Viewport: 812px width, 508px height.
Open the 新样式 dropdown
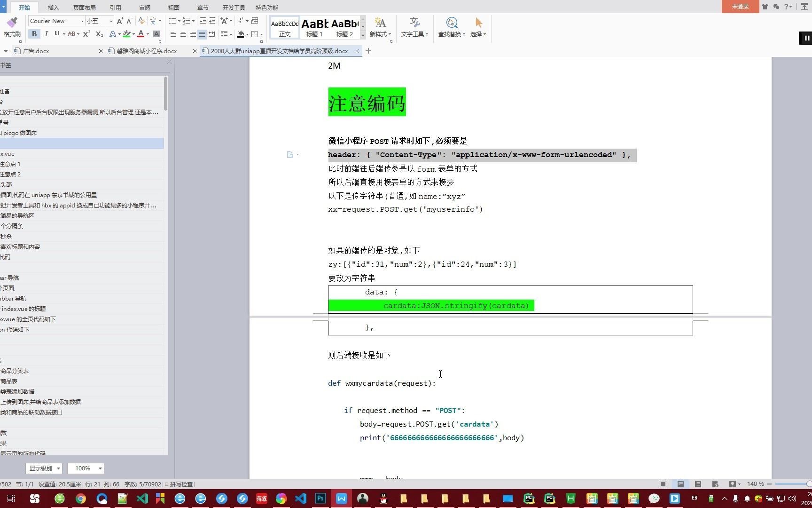[x=380, y=27]
